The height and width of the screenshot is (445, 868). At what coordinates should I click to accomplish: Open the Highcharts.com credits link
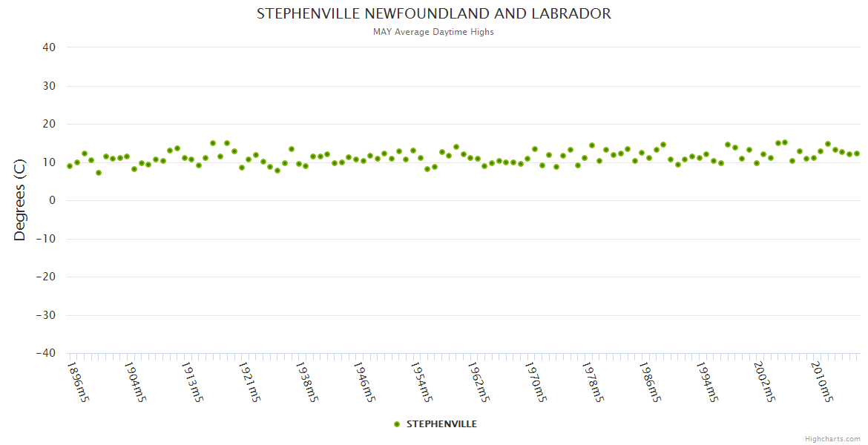click(x=832, y=438)
